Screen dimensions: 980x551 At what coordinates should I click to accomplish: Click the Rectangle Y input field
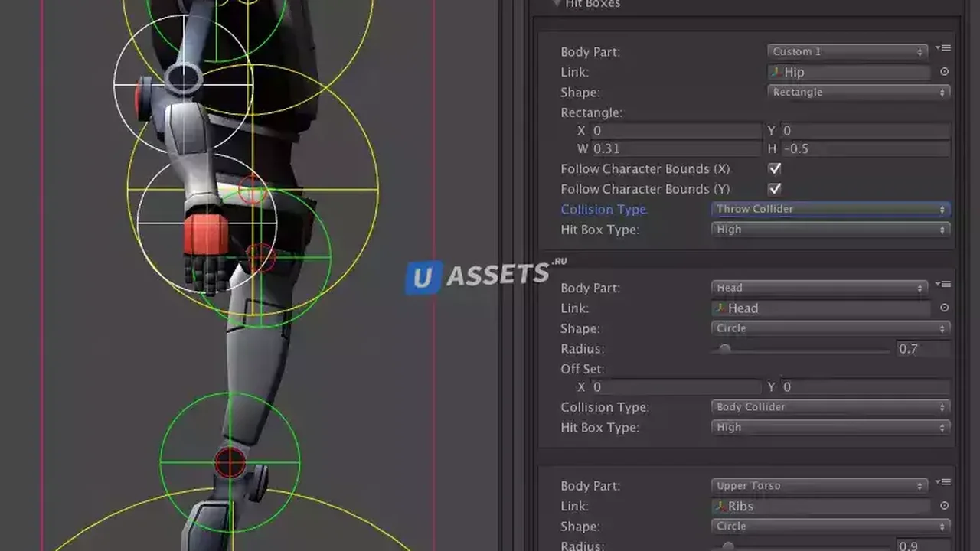[865, 131]
